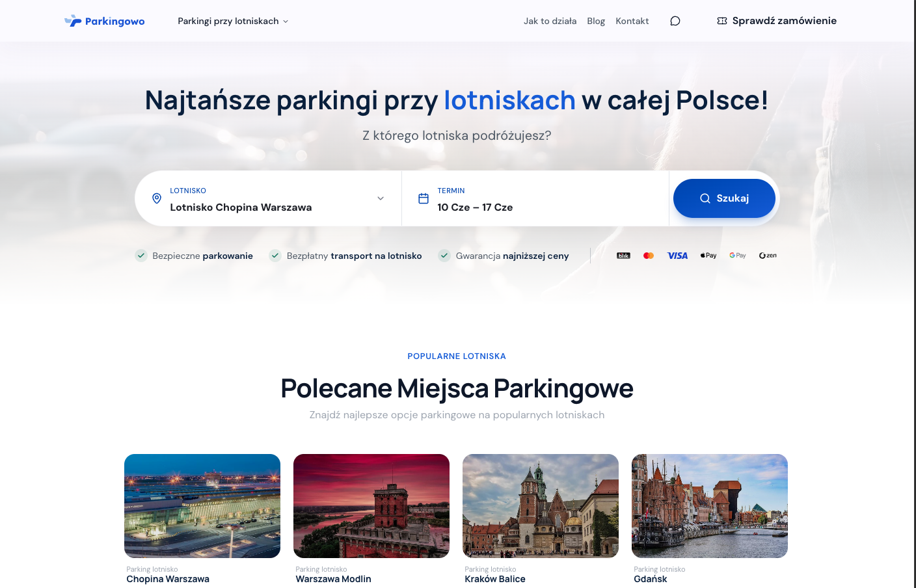916x588 pixels.
Task: Click the Kraków Balice parking title
Action: [x=495, y=579]
